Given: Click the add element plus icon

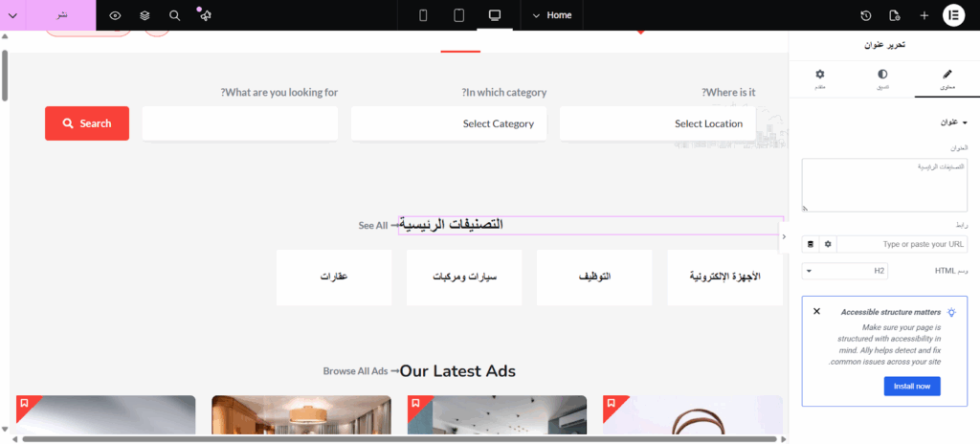Looking at the screenshot, I should click(924, 15).
